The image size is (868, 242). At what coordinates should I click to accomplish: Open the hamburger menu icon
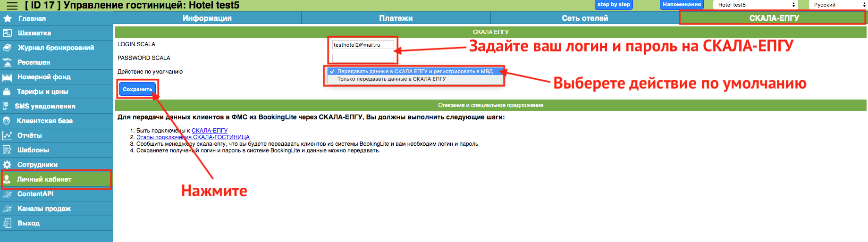tap(12, 6)
